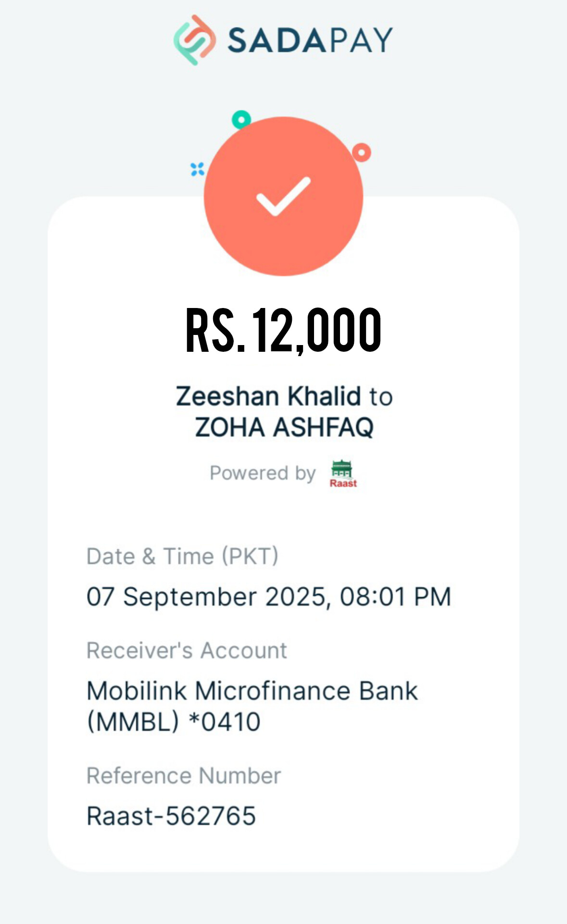Click the (MMBL) *0410 account number
Screen dimensions: 567x924
[x=174, y=722]
